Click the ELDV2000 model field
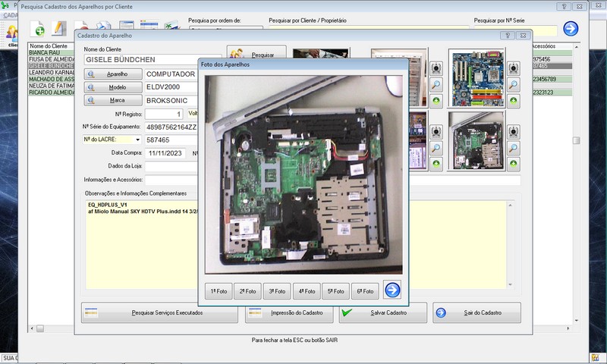The height and width of the screenshot is (364, 607). 172,87
